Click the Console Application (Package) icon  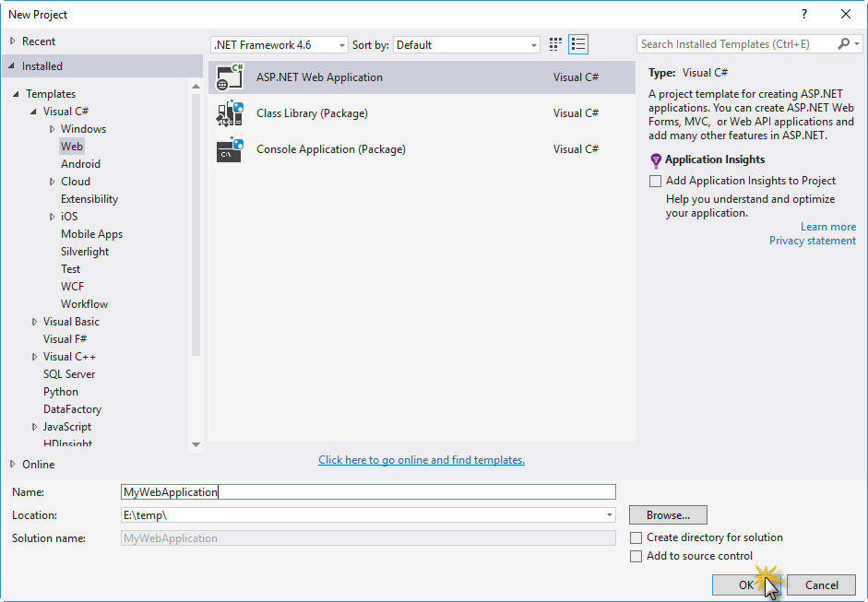(230, 149)
